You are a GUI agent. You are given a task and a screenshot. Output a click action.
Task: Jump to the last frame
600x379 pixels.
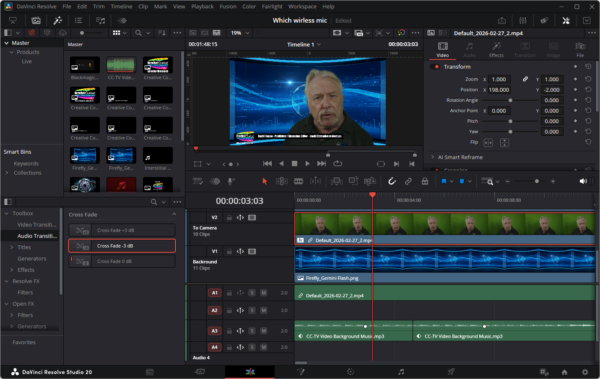(x=321, y=163)
